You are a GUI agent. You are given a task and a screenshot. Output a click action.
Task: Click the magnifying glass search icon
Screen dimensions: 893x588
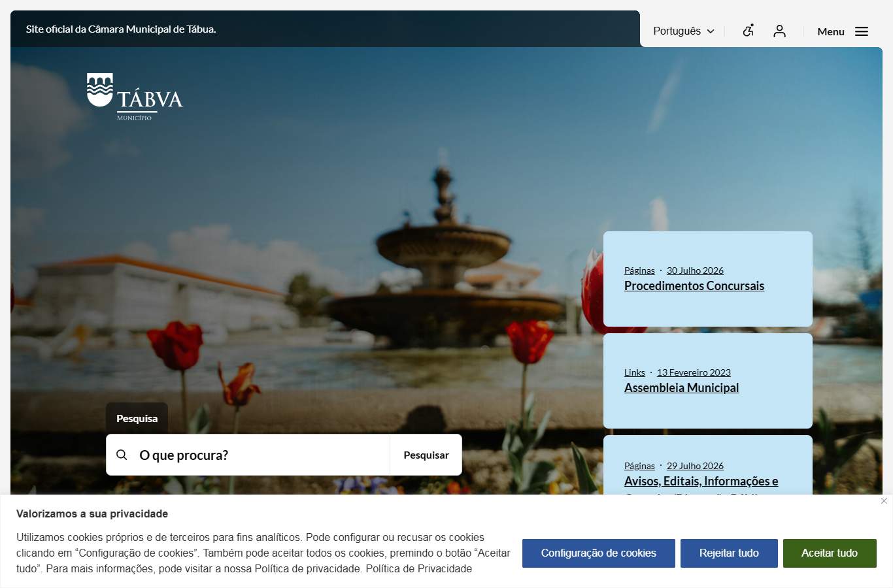click(x=122, y=455)
